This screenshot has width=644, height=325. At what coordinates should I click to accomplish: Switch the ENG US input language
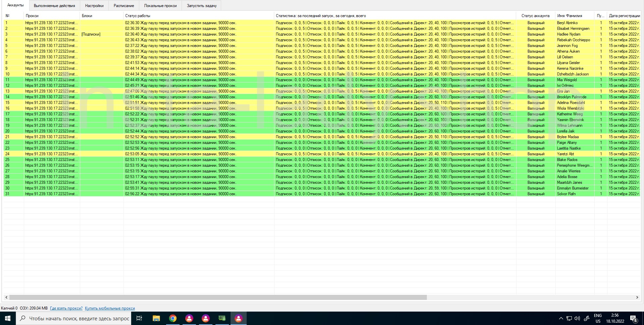[598, 318]
